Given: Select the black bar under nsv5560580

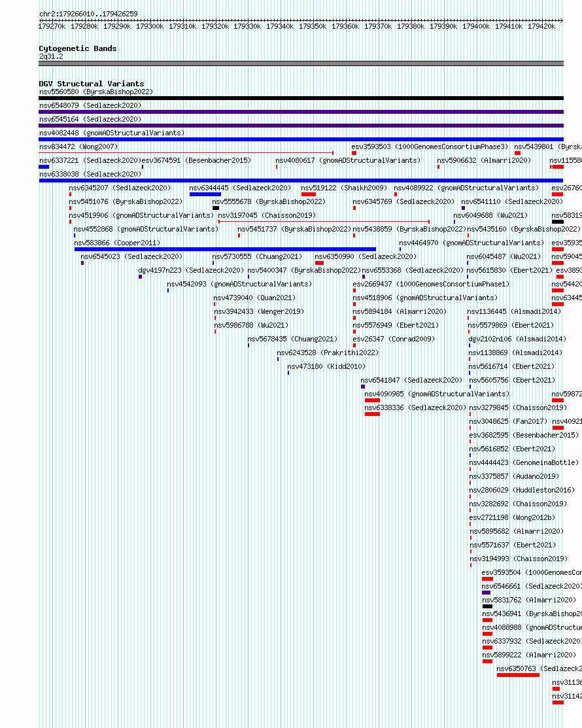Looking at the screenshot, I should 301,98.
